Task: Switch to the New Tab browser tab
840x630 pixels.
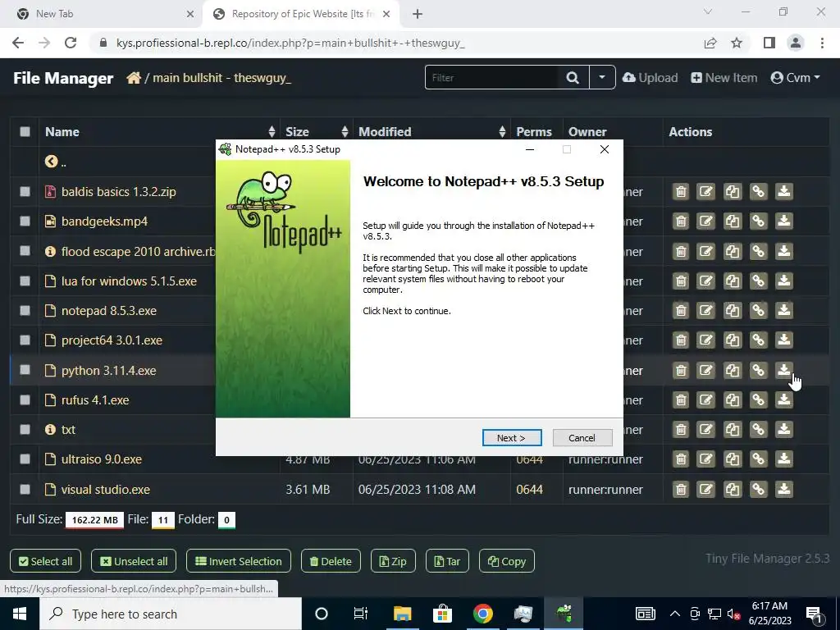Action: (101, 14)
